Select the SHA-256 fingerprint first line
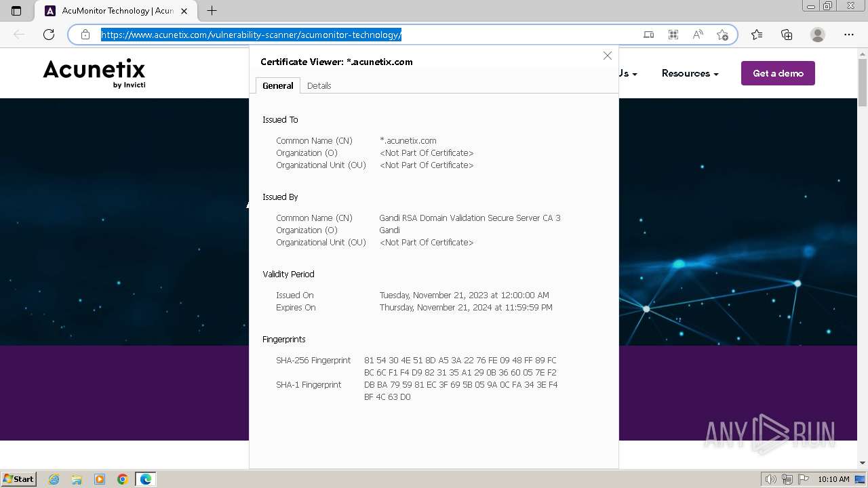The width and height of the screenshot is (868, 488). click(460, 361)
